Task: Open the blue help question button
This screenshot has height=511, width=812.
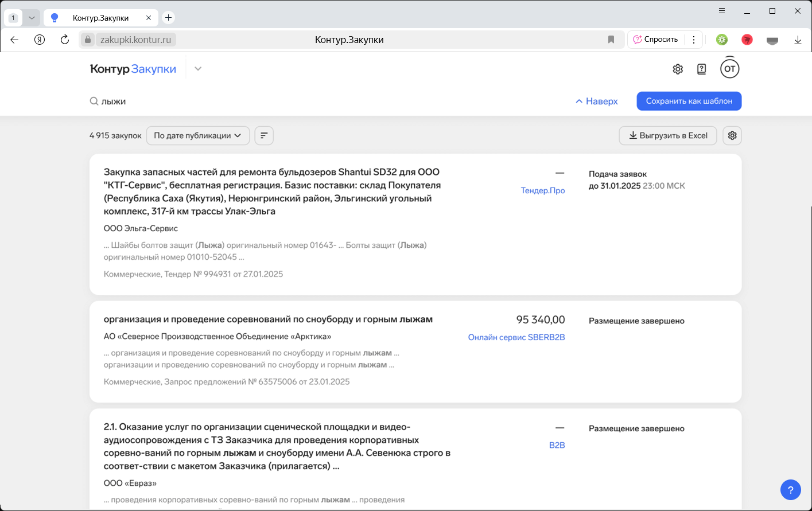Action: point(791,490)
